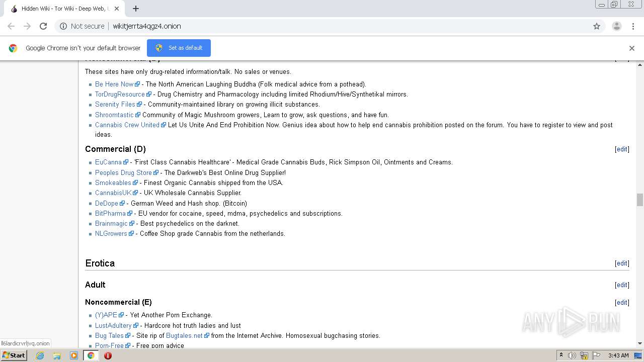Edit the Adult section
Screen dimensions: 644x362
[x=622, y=285]
